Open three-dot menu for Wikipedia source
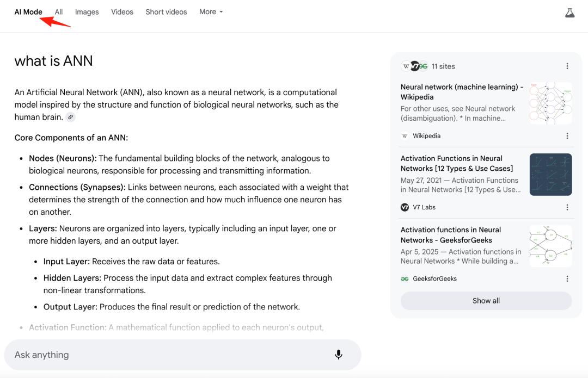This screenshot has height=378, width=588. tap(567, 136)
